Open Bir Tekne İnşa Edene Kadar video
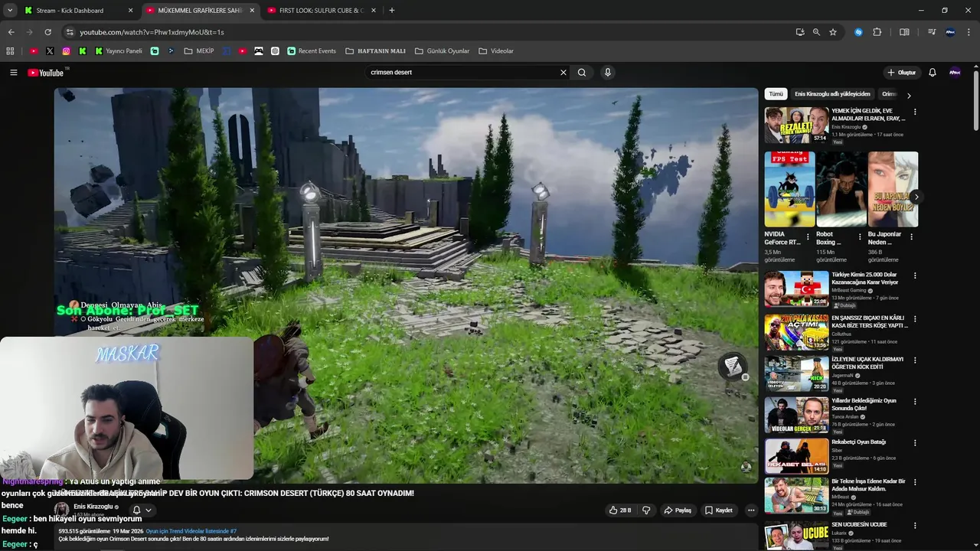Viewport: 980px width, 551px height. (x=796, y=495)
